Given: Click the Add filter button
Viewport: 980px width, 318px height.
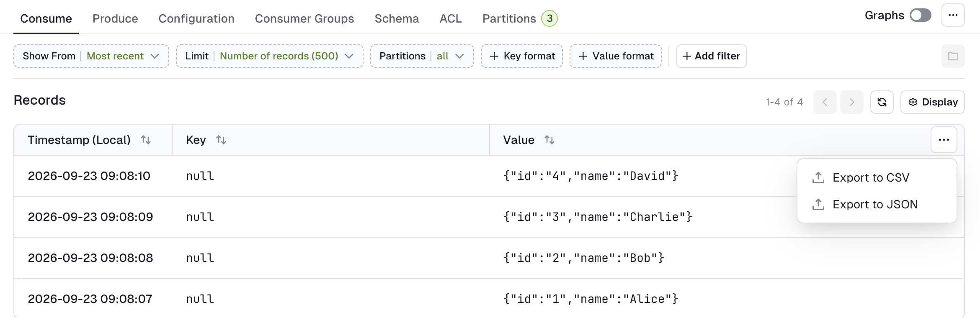Looking at the screenshot, I should pyautogui.click(x=711, y=56).
